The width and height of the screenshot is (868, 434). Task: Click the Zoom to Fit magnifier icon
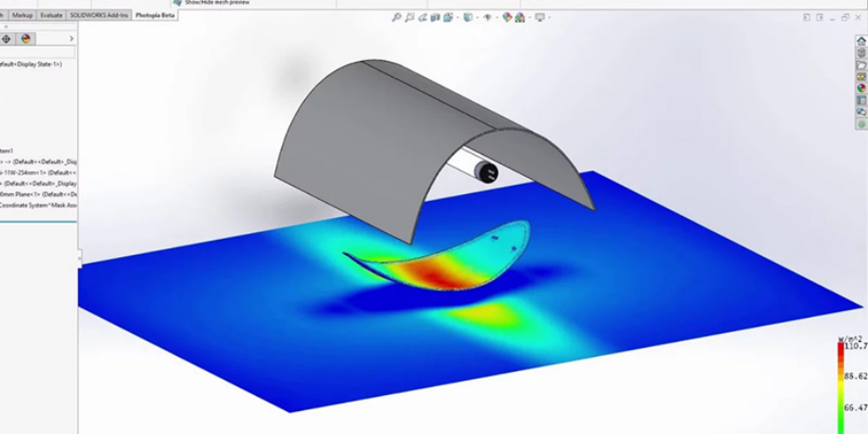pos(397,17)
